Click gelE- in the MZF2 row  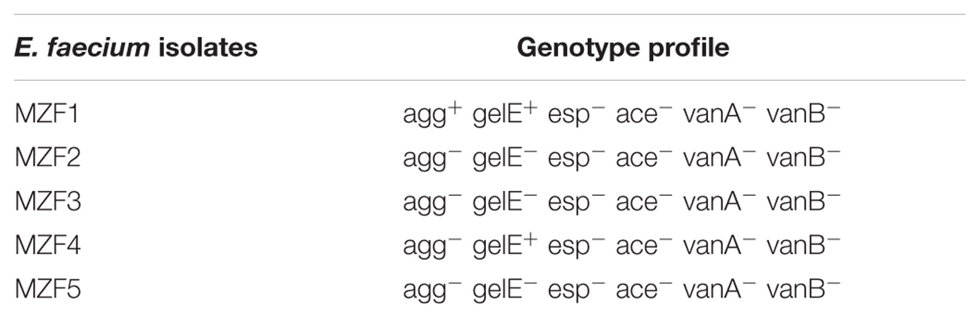tap(504, 157)
